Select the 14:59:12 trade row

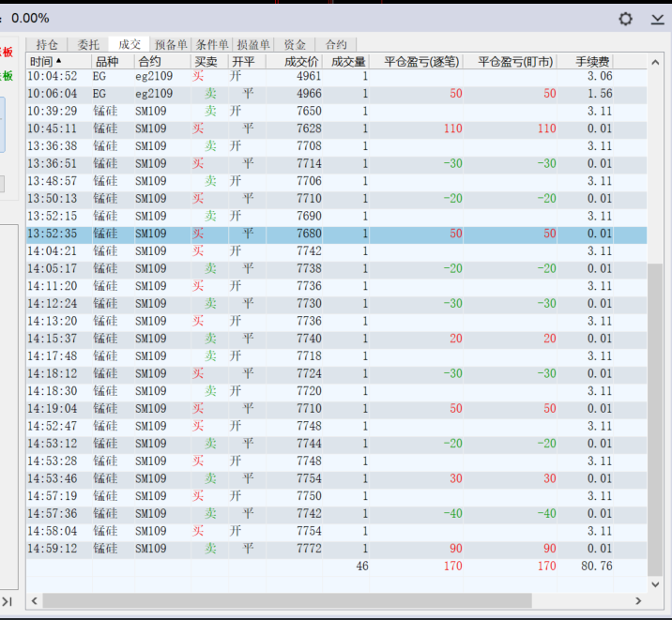336,549
